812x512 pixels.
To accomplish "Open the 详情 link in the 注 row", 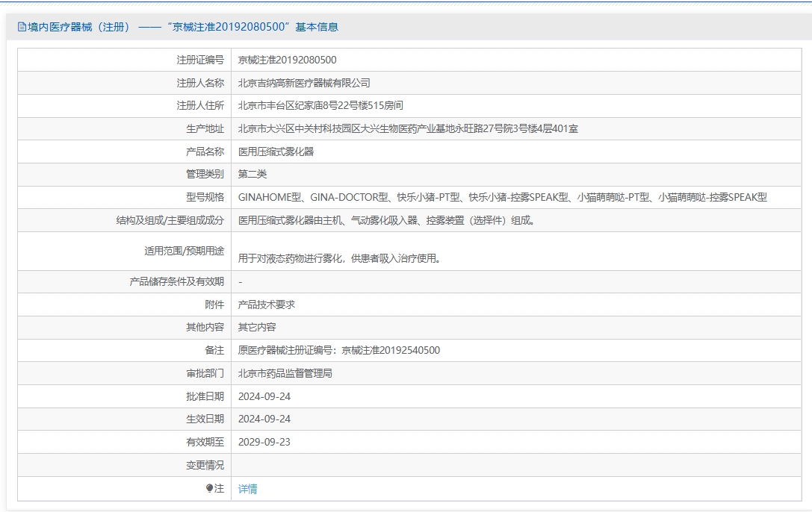I will [247, 489].
